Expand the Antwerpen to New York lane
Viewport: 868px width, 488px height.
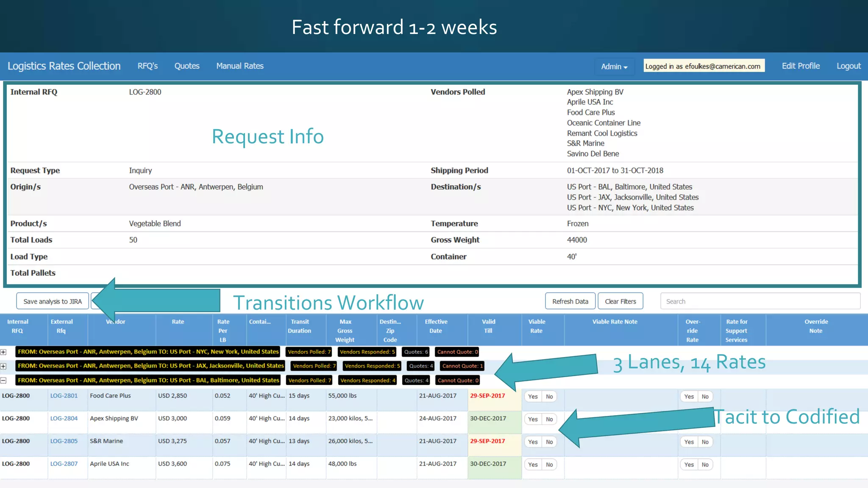click(3, 352)
